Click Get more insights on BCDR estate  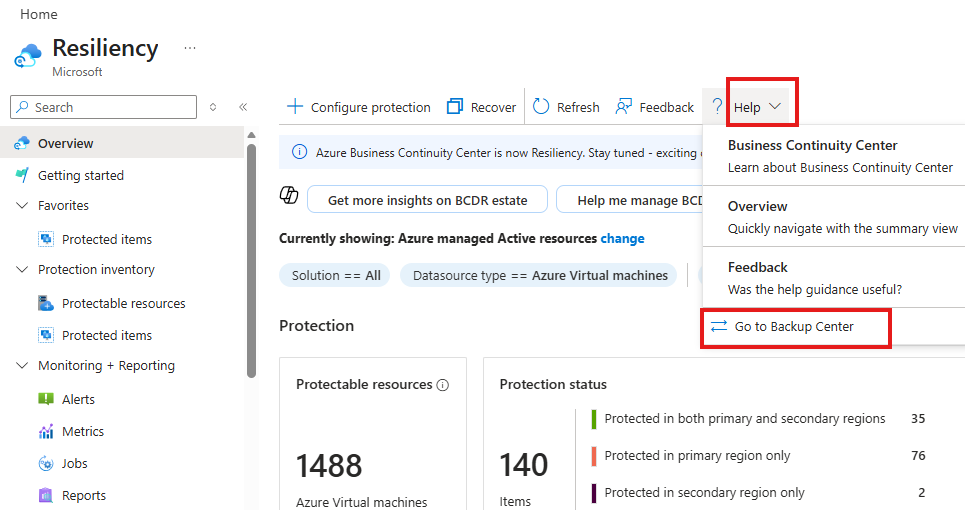coord(427,200)
